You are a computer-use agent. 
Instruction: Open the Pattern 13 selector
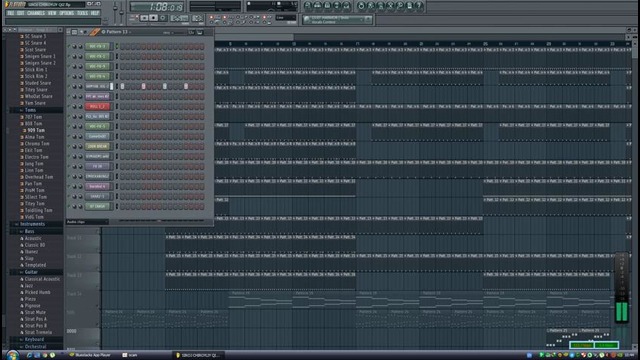click(x=116, y=32)
